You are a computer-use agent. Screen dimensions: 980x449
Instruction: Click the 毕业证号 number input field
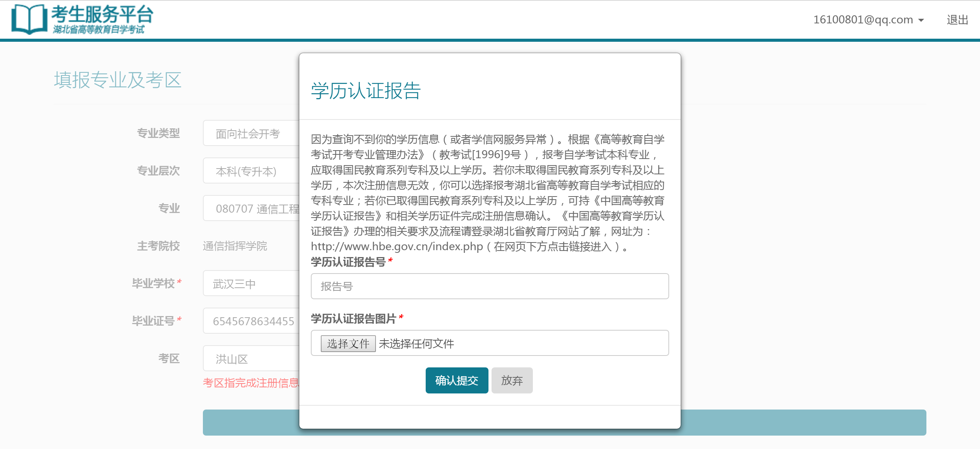click(x=251, y=321)
